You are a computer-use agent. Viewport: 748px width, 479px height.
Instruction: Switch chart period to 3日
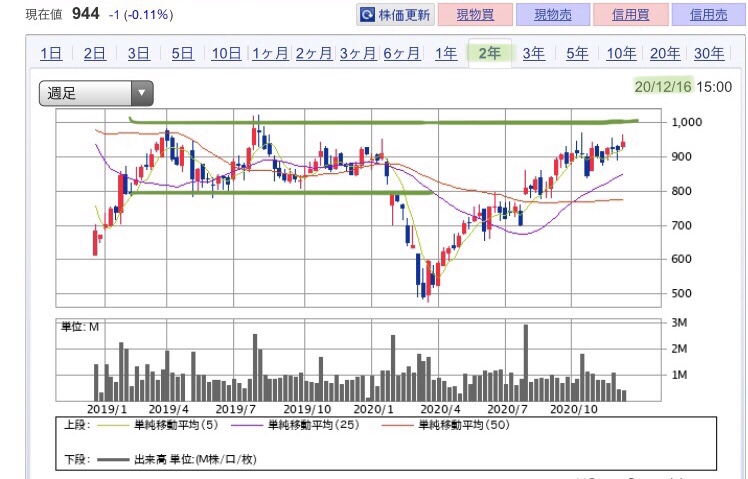139,53
